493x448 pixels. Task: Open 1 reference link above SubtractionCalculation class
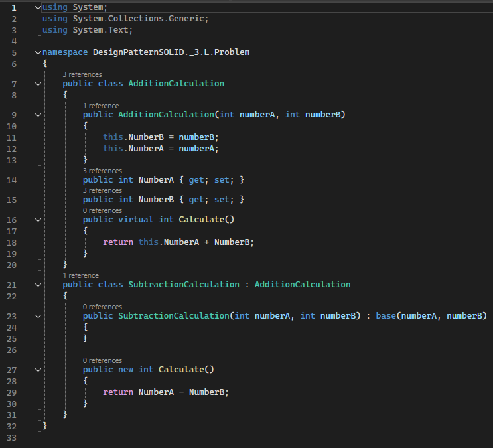click(x=81, y=275)
